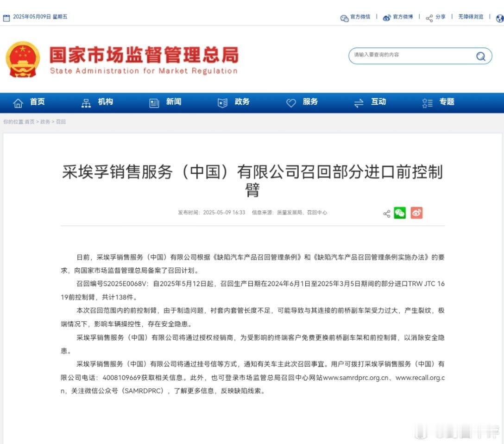Viewport: 504px width, 444px height.
Task: Click the phone number 4008109669
Action: point(121,378)
